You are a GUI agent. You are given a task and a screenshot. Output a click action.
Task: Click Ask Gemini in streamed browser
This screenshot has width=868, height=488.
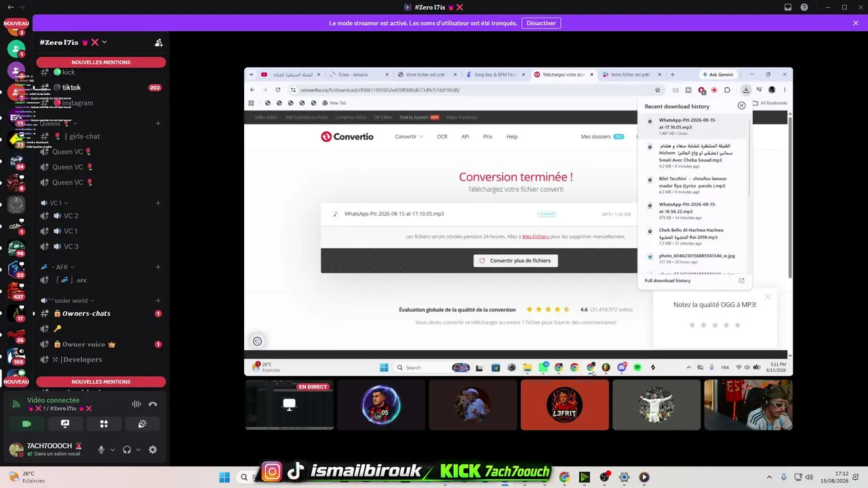click(x=717, y=75)
